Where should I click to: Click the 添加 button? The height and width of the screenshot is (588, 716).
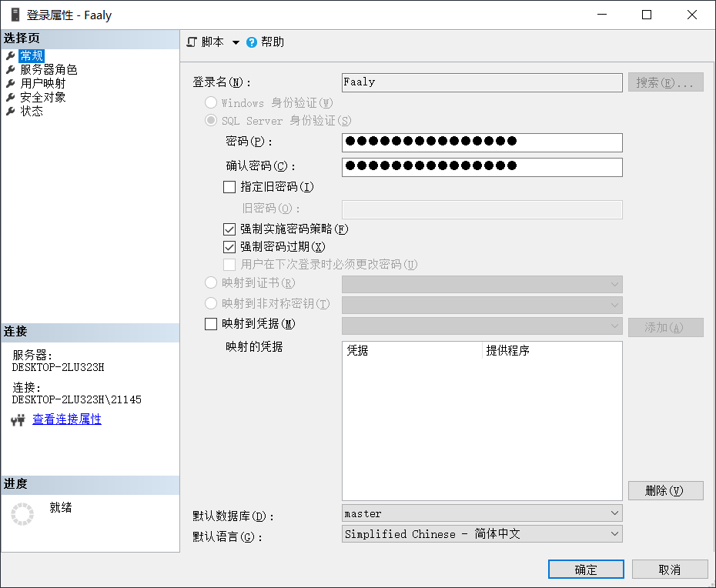[x=666, y=327]
